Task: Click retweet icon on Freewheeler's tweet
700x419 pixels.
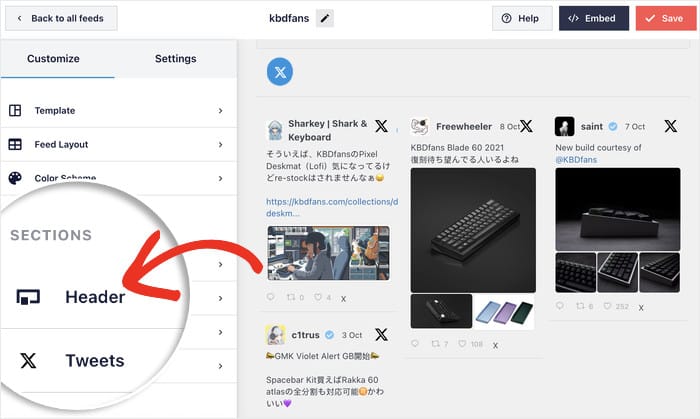Action: pos(434,344)
